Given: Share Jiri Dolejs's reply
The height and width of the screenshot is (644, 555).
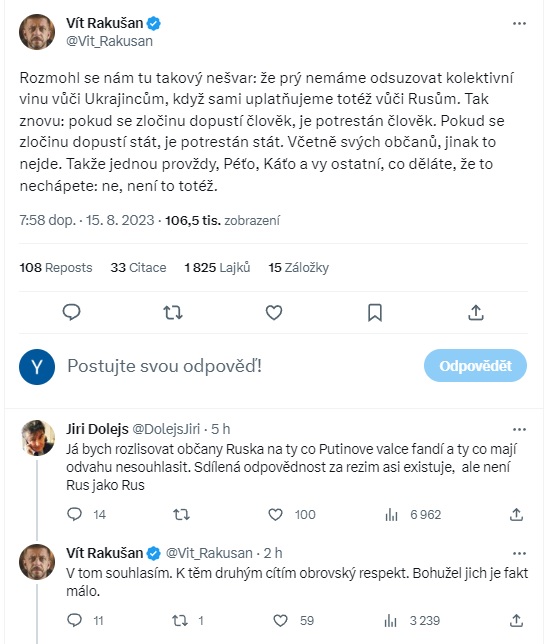Looking at the screenshot, I should [516, 515].
